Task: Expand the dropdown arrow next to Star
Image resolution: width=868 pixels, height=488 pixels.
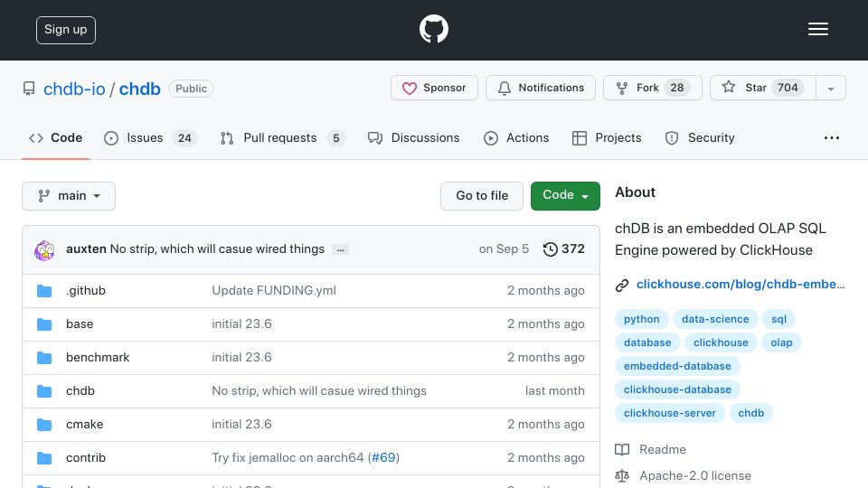Action: pyautogui.click(x=830, y=89)
